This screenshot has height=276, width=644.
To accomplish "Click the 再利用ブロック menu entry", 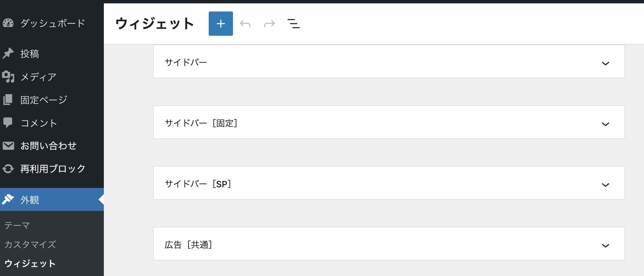I will pyautogui.click(x=52, y=169).
